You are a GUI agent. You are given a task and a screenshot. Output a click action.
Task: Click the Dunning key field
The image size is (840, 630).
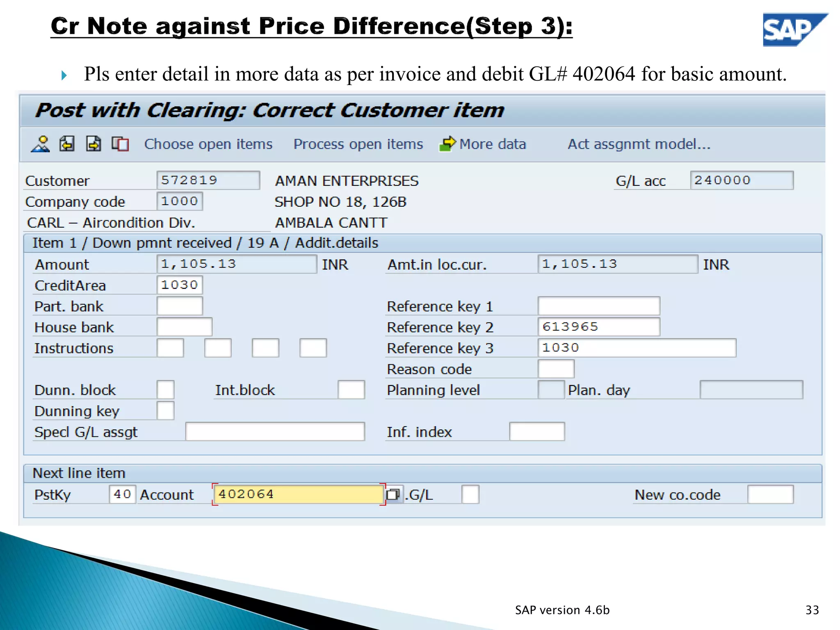coord(165,411)
